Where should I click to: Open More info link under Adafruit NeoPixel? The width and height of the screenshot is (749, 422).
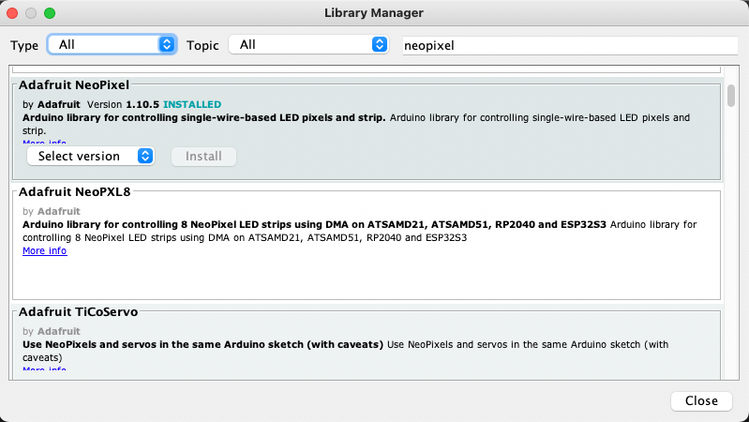point(44,143)
